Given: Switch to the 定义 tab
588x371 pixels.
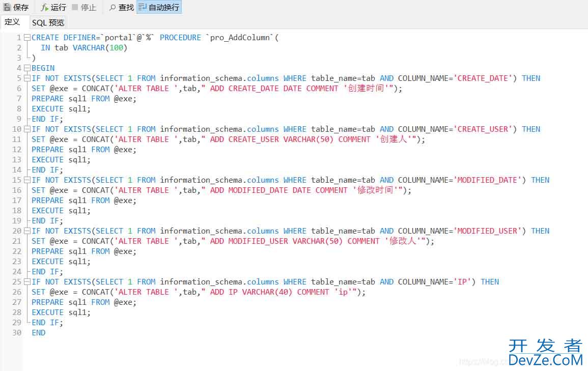Looking at the screenshot, I should [12, 22].
